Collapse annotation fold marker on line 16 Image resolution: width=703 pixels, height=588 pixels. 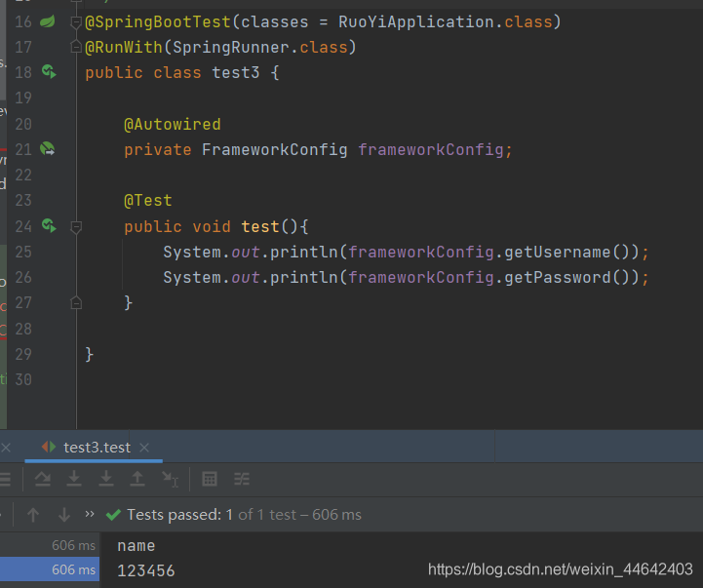point(76,22)
